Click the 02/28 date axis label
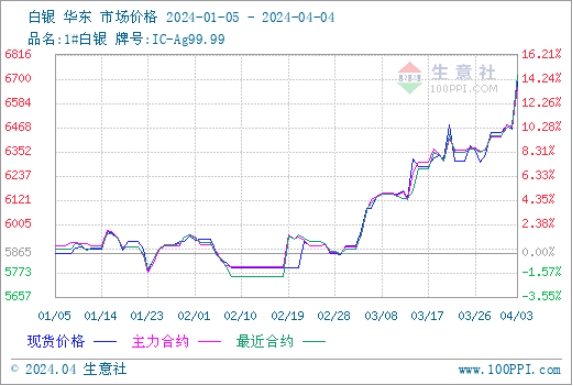The height and width of the screenshot is (386, 573). tap(334, 316)
